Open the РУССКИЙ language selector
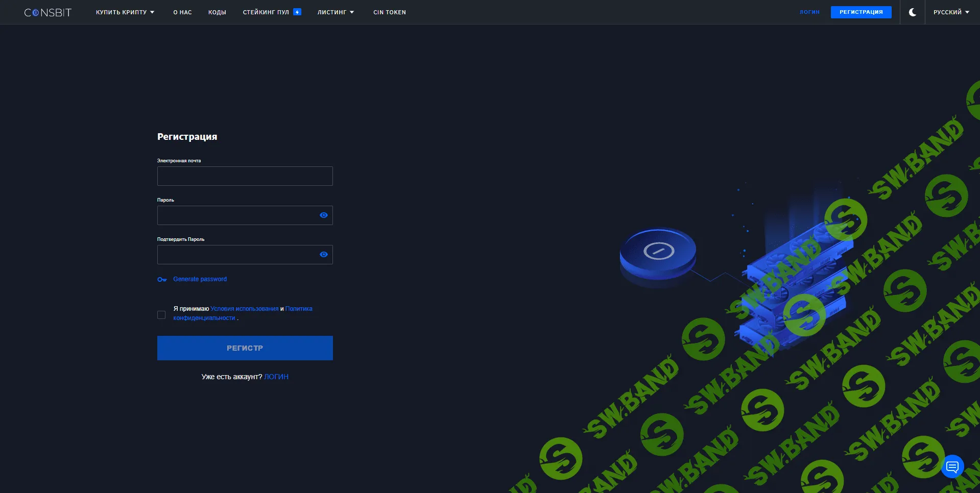Image resolution: width=980 pixels, height=493 pixels. click(951, 12)
